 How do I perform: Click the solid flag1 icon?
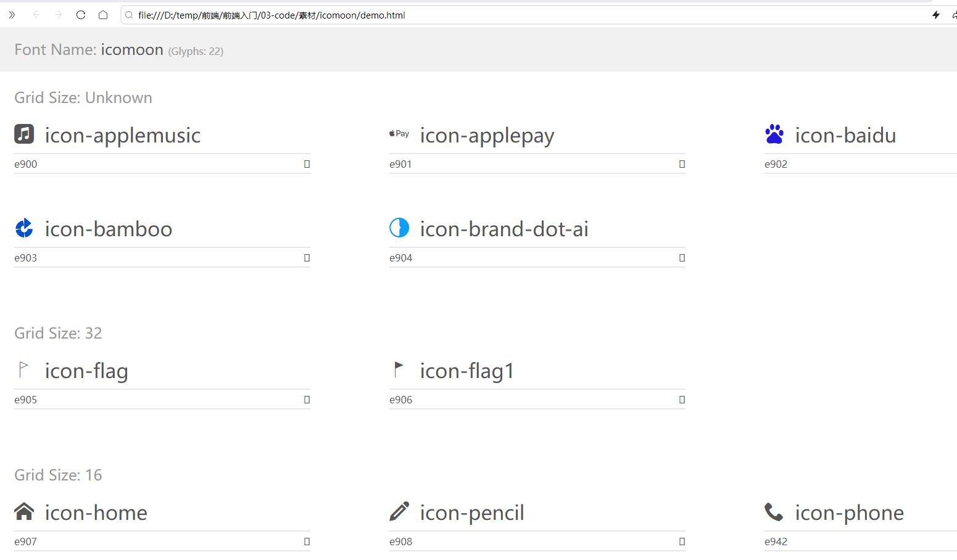pyautogui.click(x=399, y=369)
